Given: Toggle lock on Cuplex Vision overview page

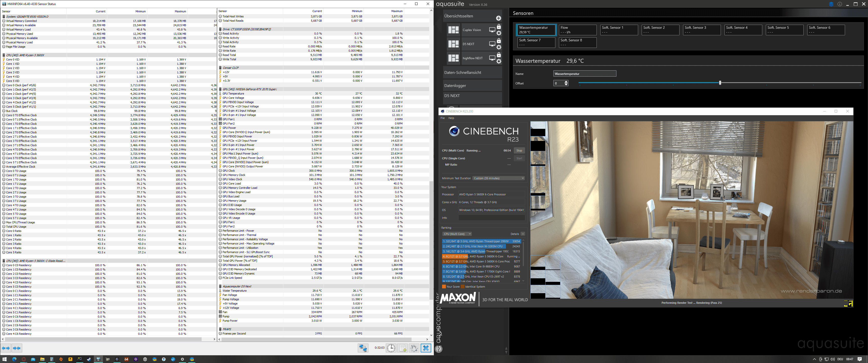Looking at the screenshot, I should point(499,27).
